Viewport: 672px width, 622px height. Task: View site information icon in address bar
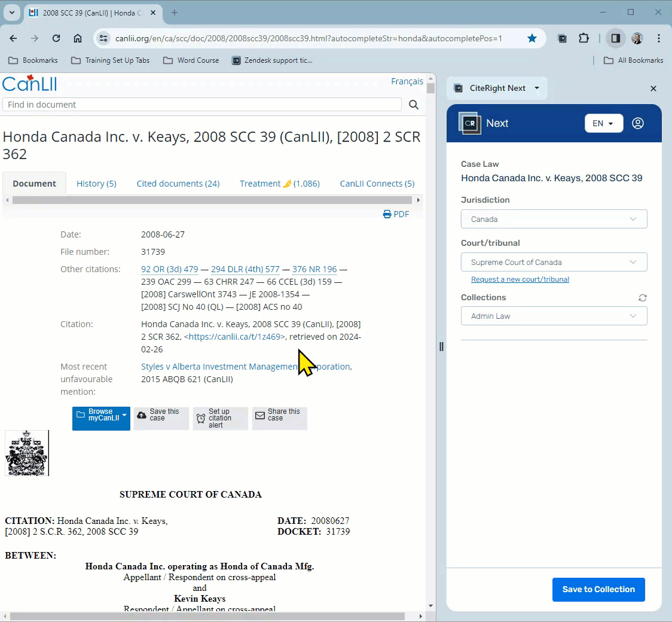[103, 39]
